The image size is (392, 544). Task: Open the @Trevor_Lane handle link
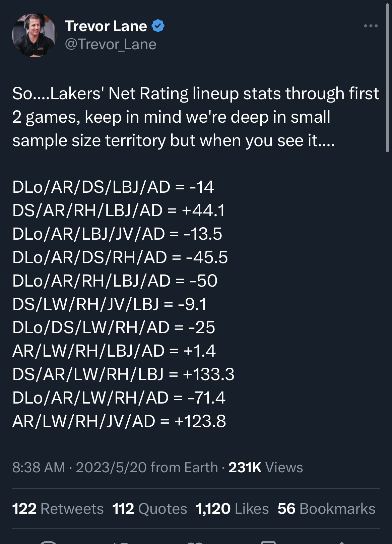pyautogui.click(x=111, y=44)
